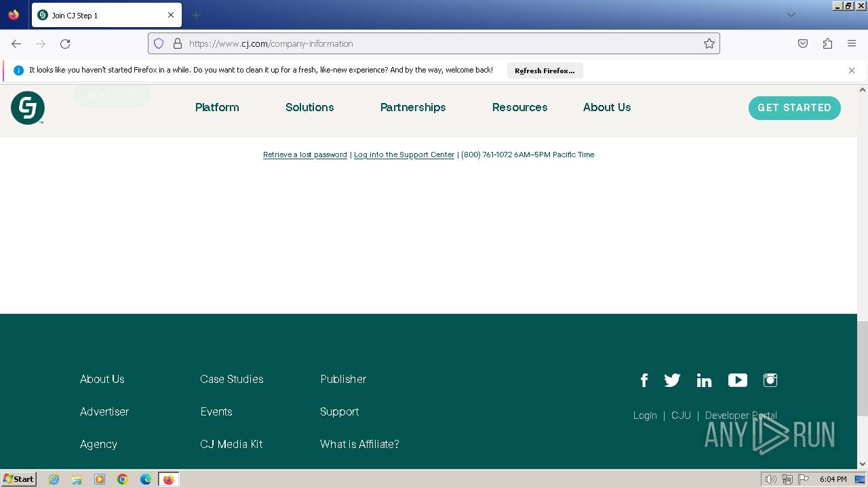Open footer Agency link
This screenshot has width=868, height=488.
98,444
